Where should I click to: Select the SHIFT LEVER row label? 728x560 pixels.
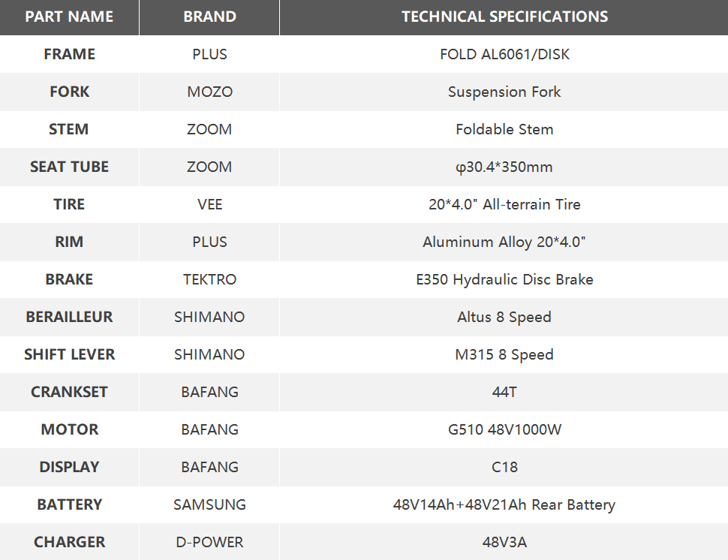tap(69, 354)
